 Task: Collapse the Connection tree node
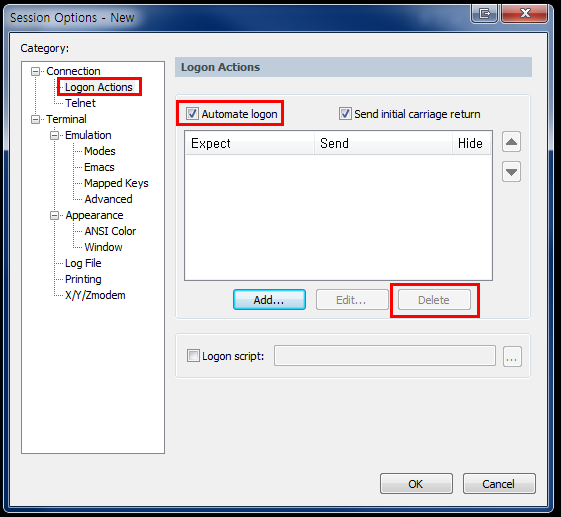coord(35,71)
